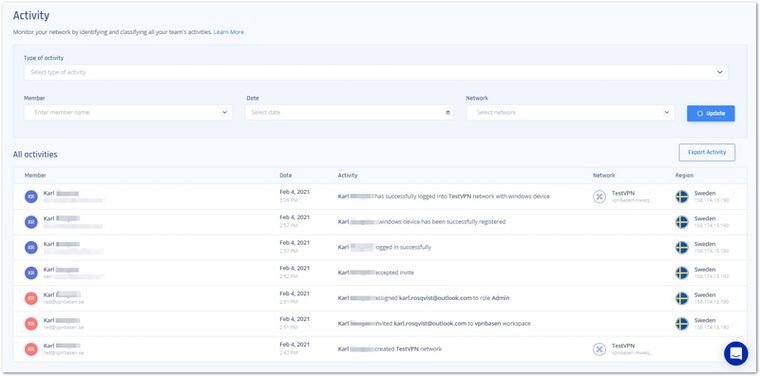The image size is (760, 376).
Task: Click TestVPN network icon in created-network row
Action: (x=600, y=349)
